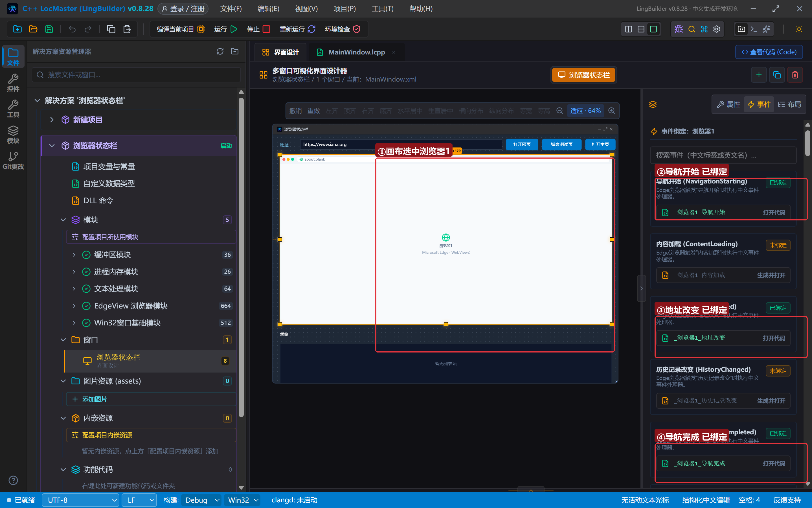Click zoom in magnifier on canvas toolbar
The image size is (812, 508).
pyautogui.click(x=612, y=111)
